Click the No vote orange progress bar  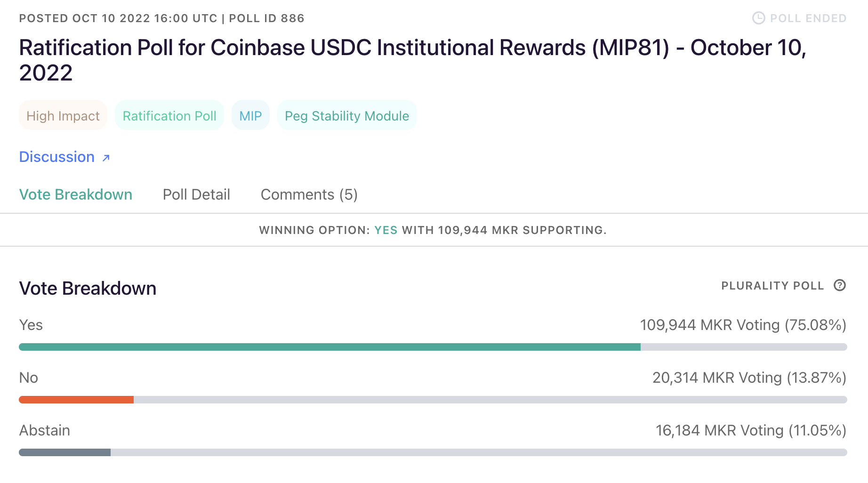76,399
